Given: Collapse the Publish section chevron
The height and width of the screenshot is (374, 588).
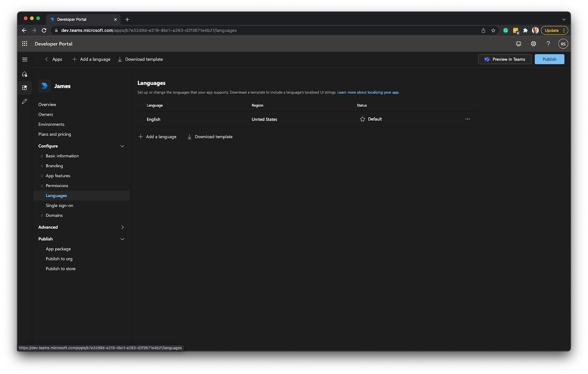Looking at the screenshot, I should tap(122, 239).
